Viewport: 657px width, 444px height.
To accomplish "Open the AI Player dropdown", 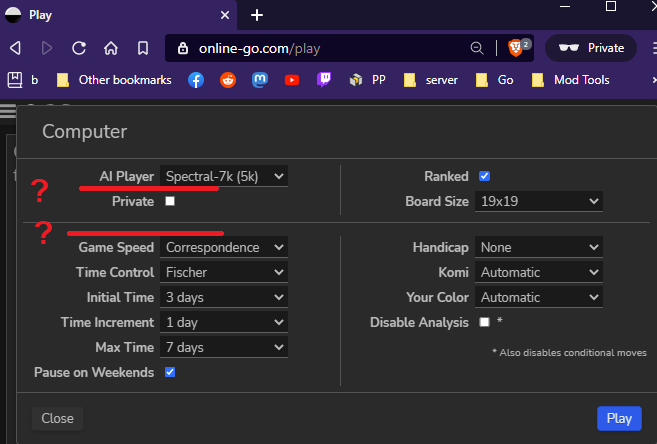I will coord(224,176).
